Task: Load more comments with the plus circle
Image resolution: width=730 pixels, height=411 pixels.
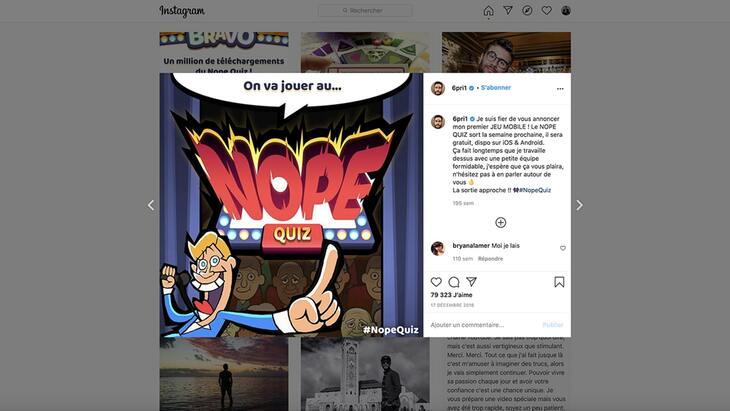Action: pyautogui.click(x=500, y=222)
